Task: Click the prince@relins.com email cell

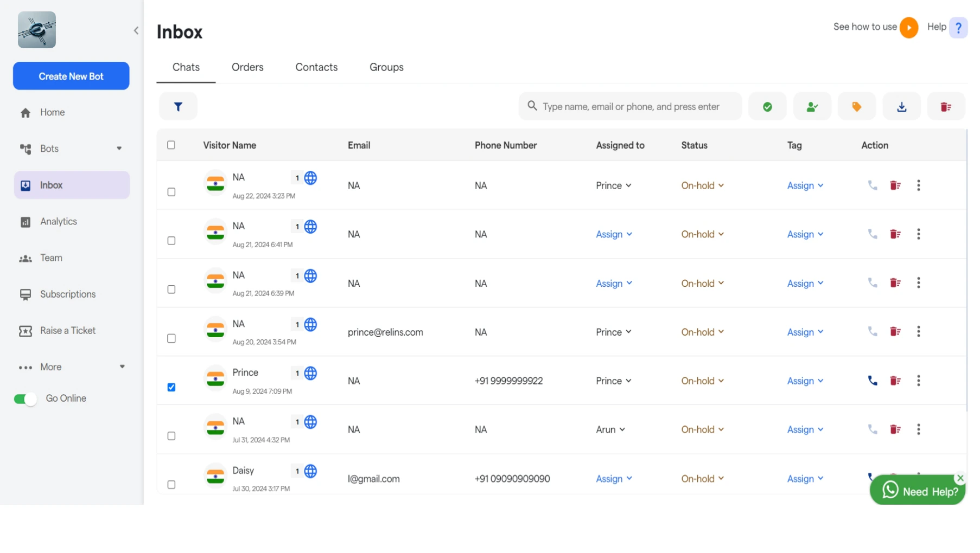Action: point(385,332)
